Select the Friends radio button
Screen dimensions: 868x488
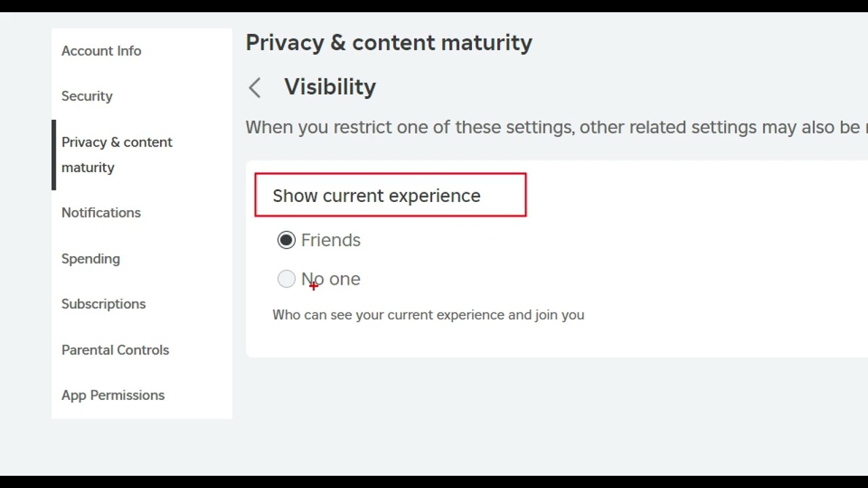286,240
